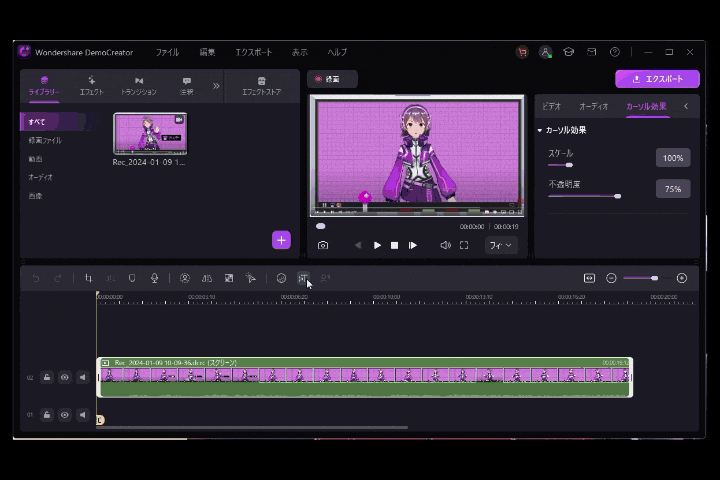Viewport: 720px width, 480px height.
Task: Select the オーディオ library category
Action: tap(40, 177)
